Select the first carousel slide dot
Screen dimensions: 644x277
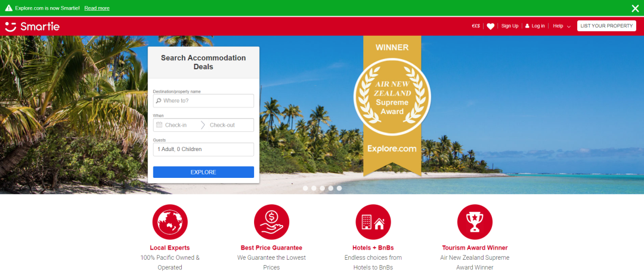pyautogui.click(x=305, y=188)
